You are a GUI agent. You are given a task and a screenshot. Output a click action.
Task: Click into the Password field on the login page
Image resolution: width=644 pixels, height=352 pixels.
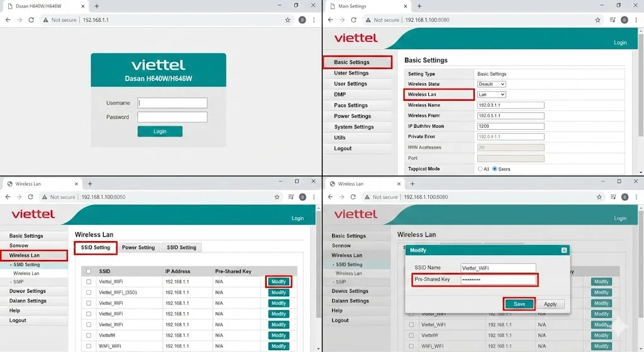click(172, 117)
